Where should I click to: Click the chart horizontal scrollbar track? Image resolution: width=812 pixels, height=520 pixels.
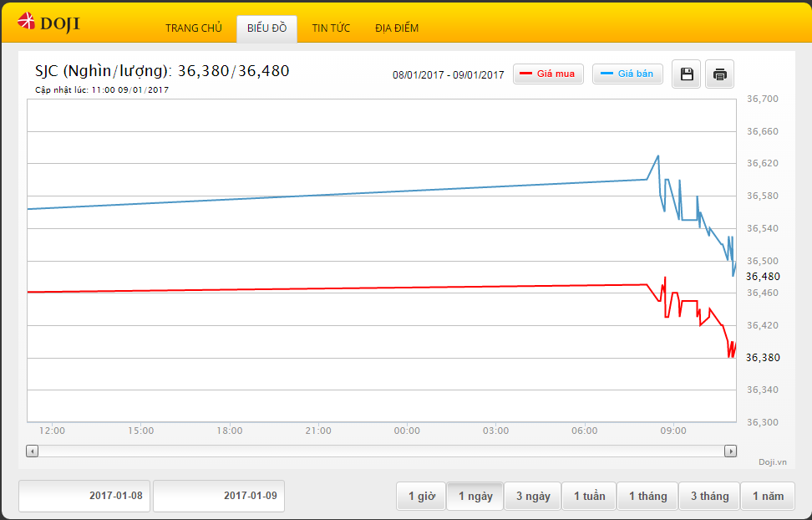[x=381, y=451]
